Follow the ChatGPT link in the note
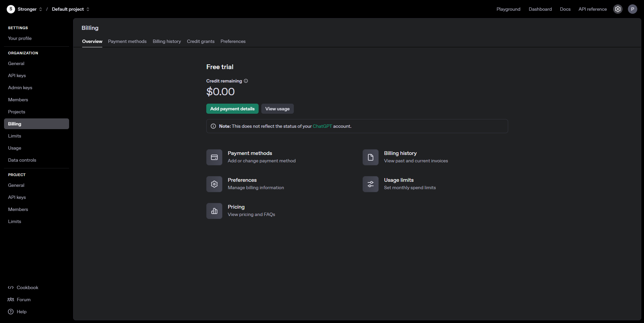The image size is (644, 323). click(x=322, y=126)
